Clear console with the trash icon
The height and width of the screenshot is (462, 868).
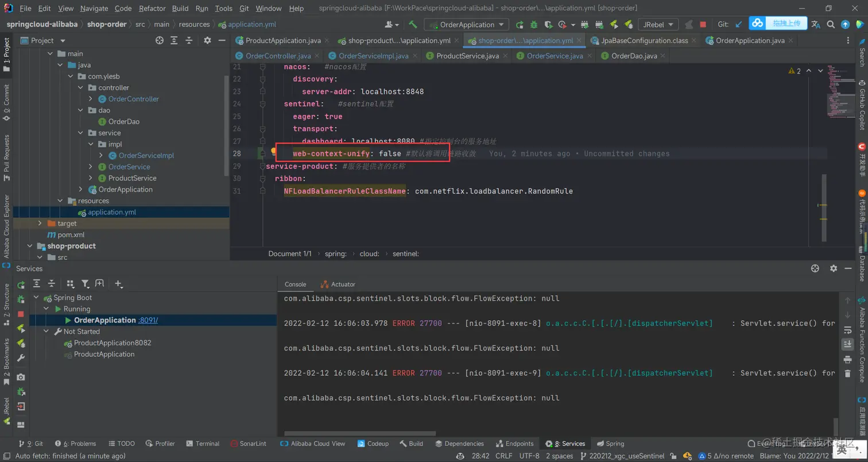click(x=847, y=374)
